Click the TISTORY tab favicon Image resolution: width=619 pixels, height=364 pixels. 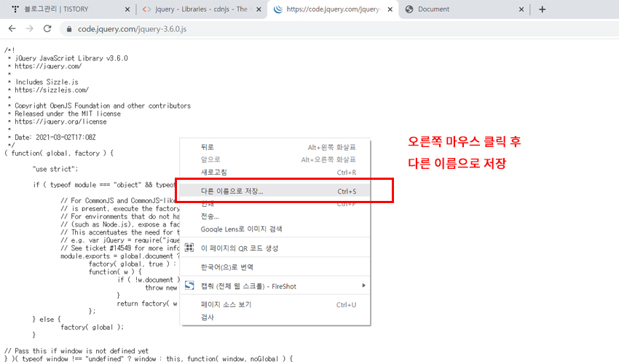coord(15,9)
